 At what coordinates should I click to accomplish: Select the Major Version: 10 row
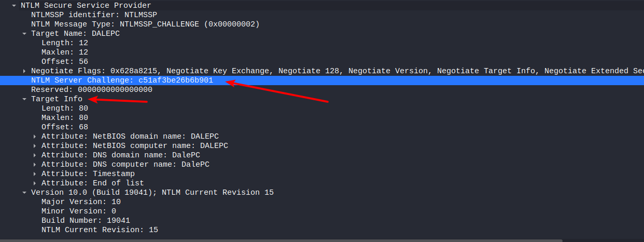[x=81, y=202]
